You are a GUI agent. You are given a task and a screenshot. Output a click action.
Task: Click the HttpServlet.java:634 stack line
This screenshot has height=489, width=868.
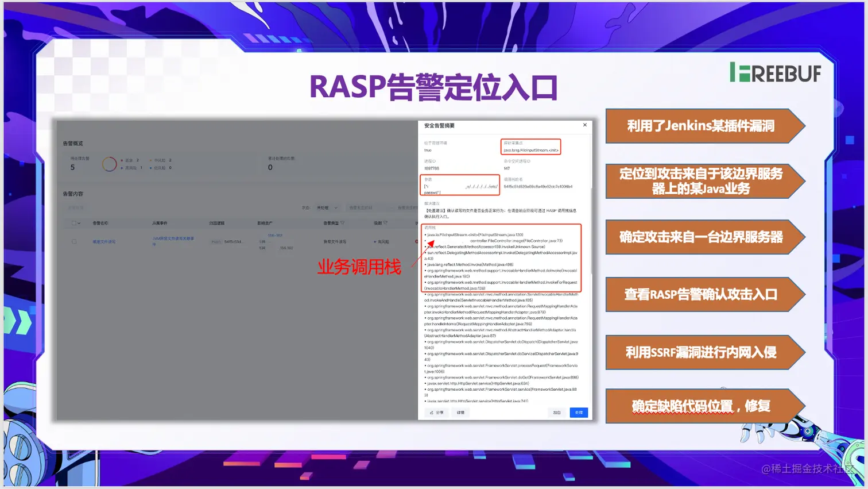click(x=478, y=383)
